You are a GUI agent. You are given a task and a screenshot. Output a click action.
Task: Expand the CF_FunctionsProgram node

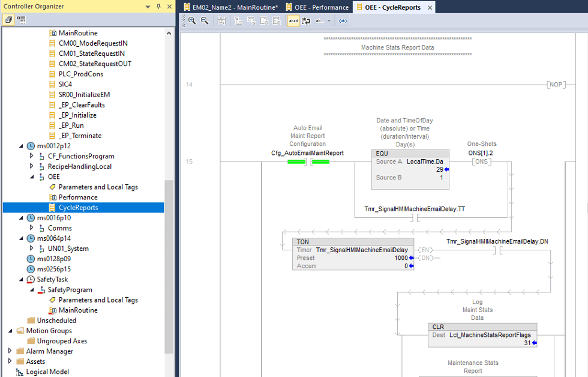tap(31, 155)
